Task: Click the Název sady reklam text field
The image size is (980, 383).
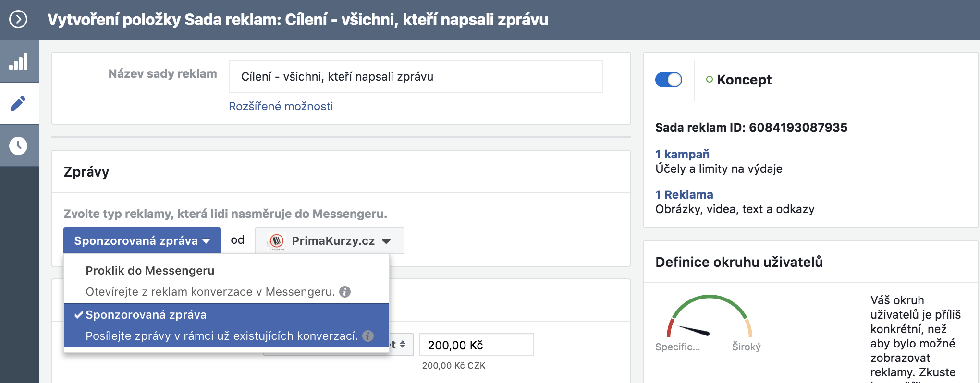Action: coord(416,77)
